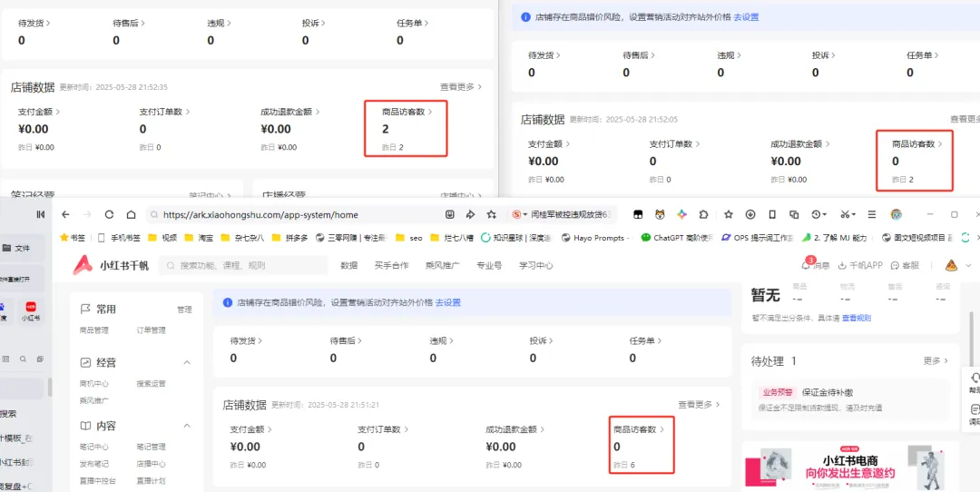Click the 去设置 link in risk banner
The height and width of the screenshot is (492, 980).
(448, 302)
